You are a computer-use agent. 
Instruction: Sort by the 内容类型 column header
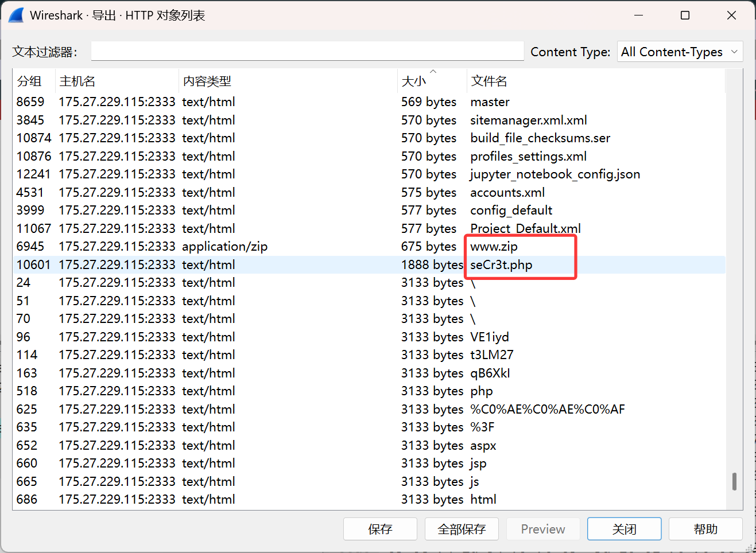click(x=288, y=81)
